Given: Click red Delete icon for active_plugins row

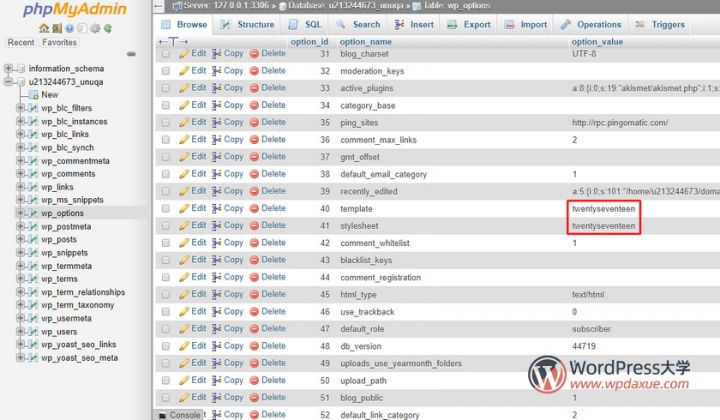Looking at the screenshot, I should (254, 88).
